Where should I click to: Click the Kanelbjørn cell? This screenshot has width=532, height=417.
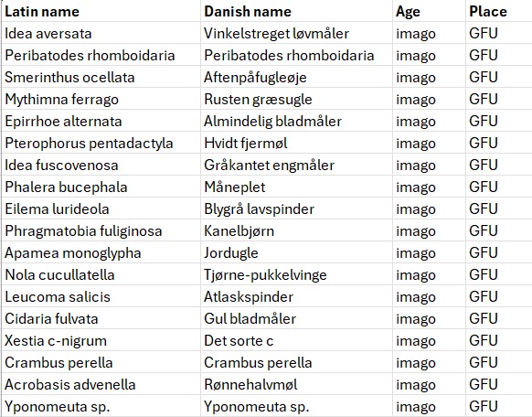[296, 231]
